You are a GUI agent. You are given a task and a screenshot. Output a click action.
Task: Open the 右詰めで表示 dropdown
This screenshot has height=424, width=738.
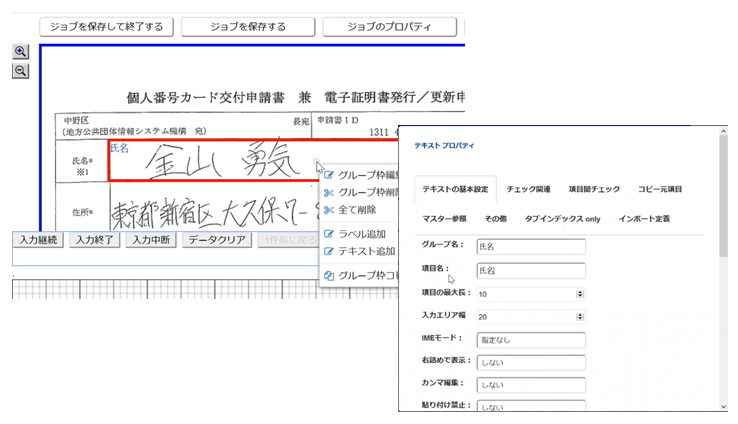click(530, 362)
